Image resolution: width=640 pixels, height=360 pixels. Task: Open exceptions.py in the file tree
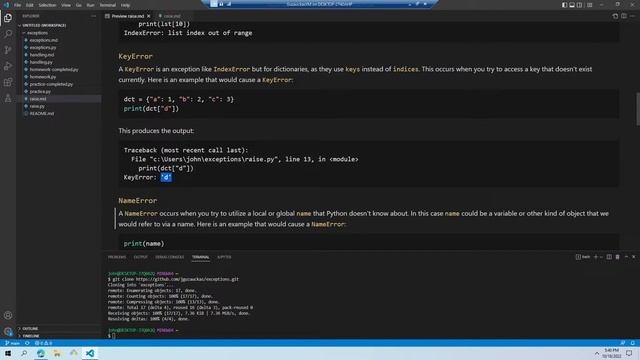pos(43,47)
